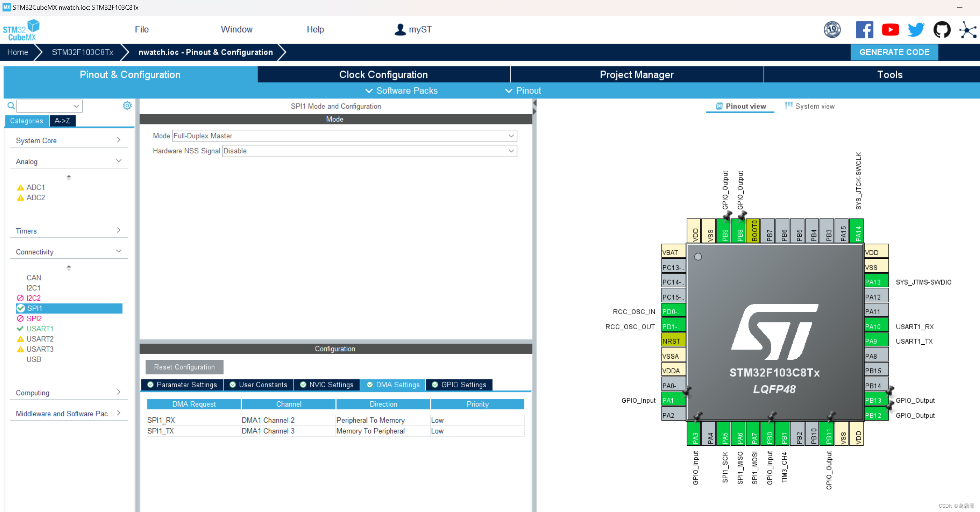Open the ST Facebook page icon
Image resolution: width=980 pixels, height=512 pixels.
coord(864,30)
